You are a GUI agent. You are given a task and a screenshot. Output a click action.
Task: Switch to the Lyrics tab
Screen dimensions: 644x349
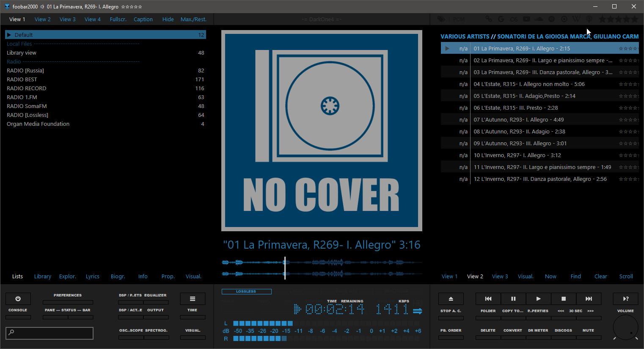92,276
